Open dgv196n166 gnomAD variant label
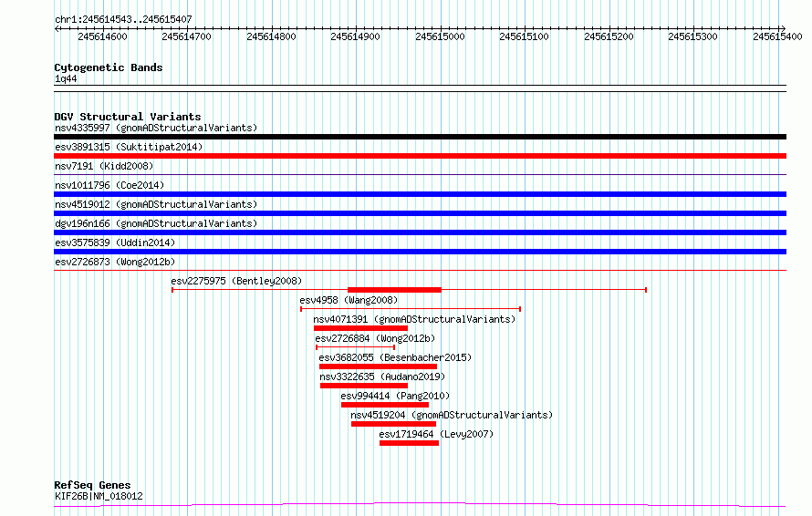 pyautogui.click(x=156, y=223)
